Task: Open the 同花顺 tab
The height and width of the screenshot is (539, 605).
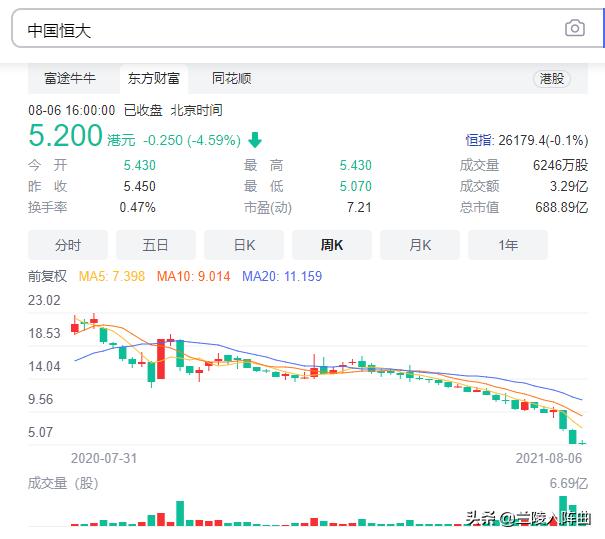Action: point(232,78)
